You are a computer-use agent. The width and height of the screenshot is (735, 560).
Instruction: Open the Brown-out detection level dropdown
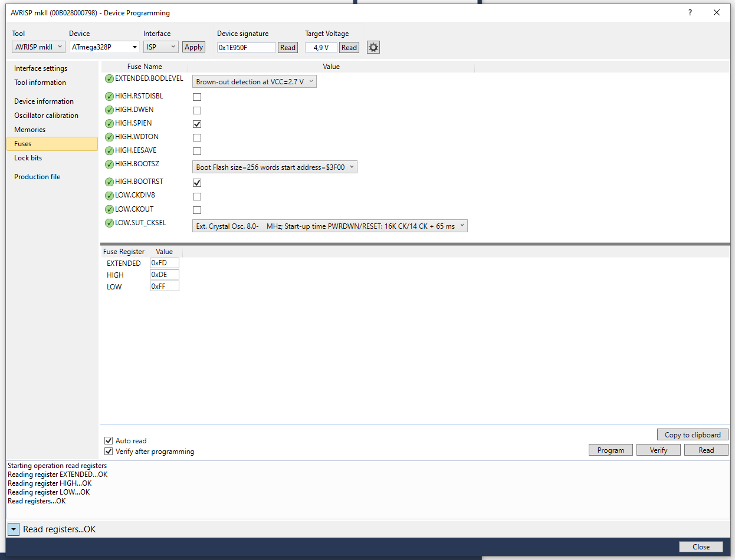(x=254, y=82)
